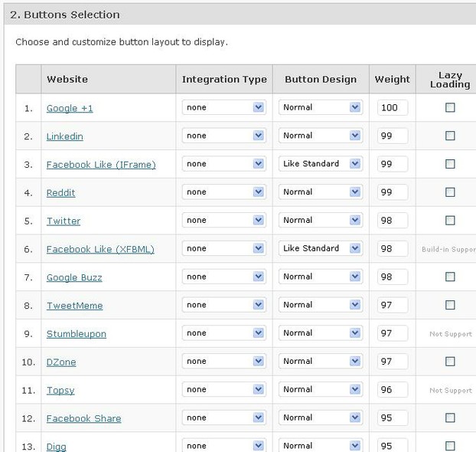Enable lazy loading for Facebook Share

point(450,418)
